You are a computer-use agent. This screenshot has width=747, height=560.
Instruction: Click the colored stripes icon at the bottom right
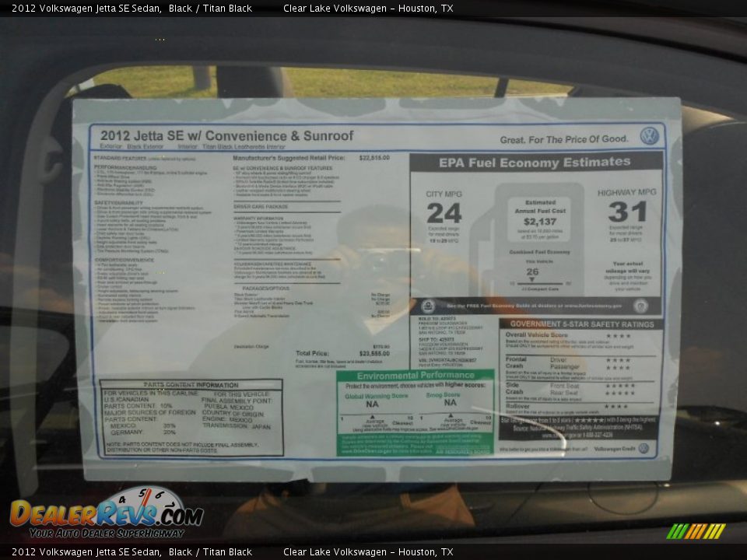pyautogui.click(x=696, y=531)
